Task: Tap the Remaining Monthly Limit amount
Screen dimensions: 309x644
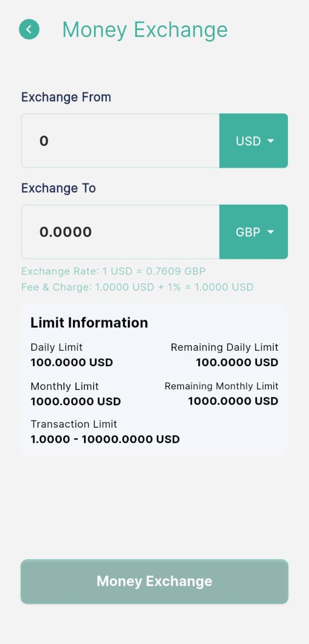Action: (233, 401)
